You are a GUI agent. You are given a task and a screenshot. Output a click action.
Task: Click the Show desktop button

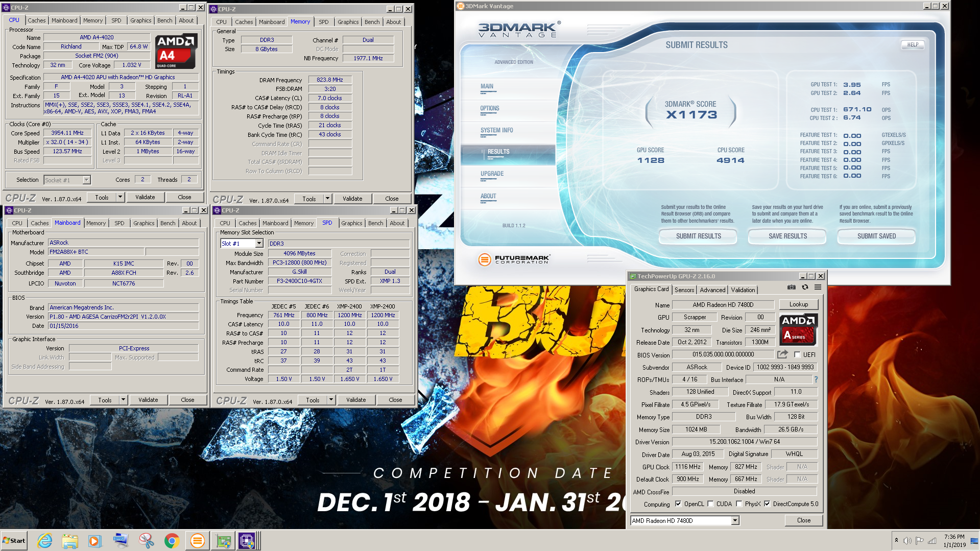[x=974, y=541]
